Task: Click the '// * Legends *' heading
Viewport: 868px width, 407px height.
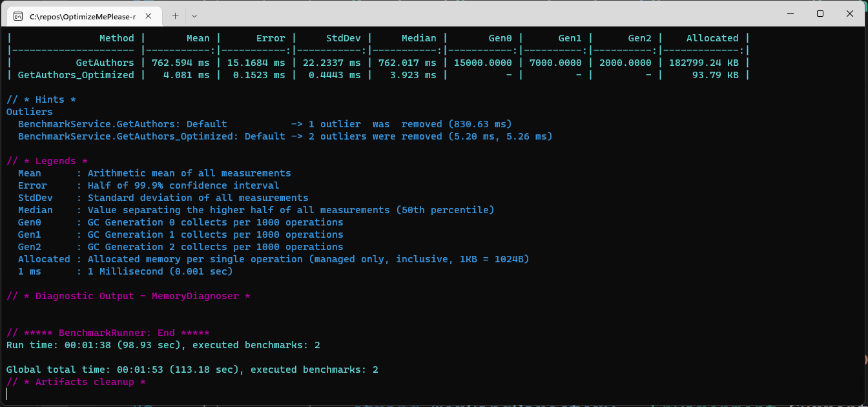Action: (x=47, y=161)
